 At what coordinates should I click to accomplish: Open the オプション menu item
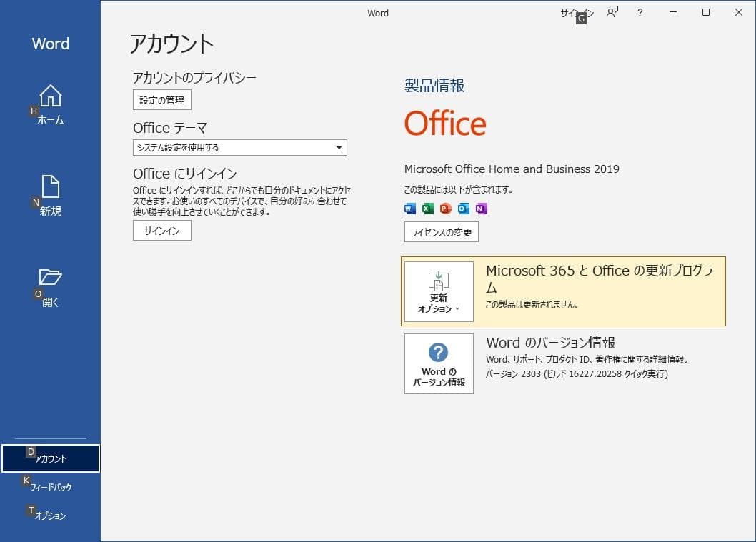tap(51, 515)
